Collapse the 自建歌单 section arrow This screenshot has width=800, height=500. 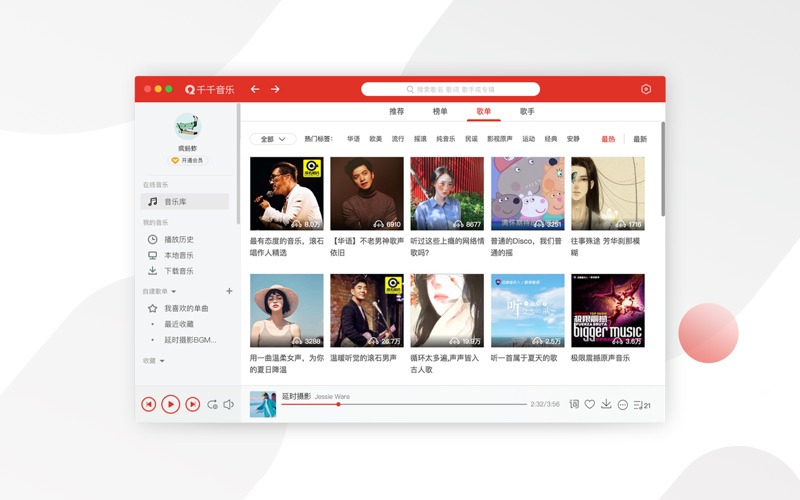[x=173, y=291]
